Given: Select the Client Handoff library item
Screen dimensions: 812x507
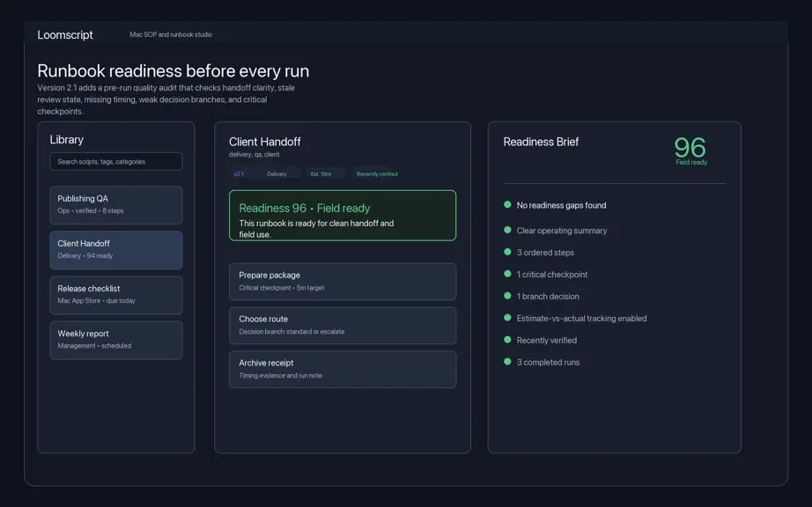Looking at the screenshot, I should (116, 250).
